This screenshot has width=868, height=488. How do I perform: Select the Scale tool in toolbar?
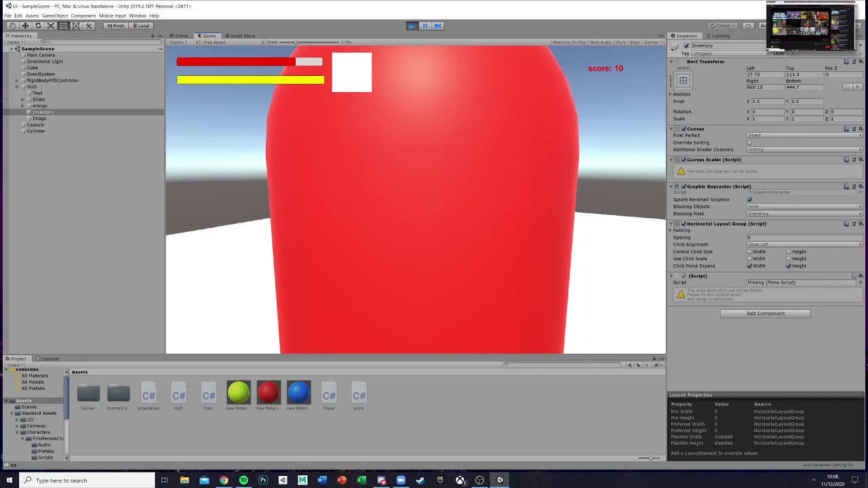point(51,26)
